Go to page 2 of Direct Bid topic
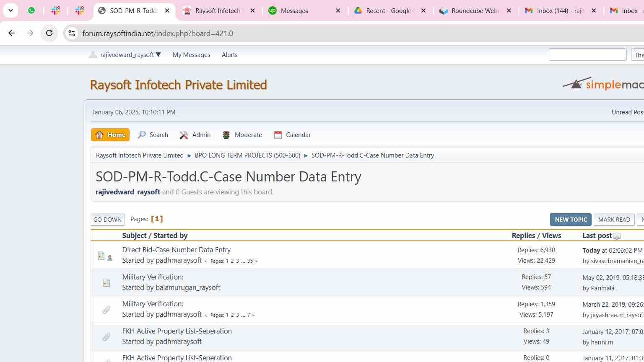 tap(232, 261)
